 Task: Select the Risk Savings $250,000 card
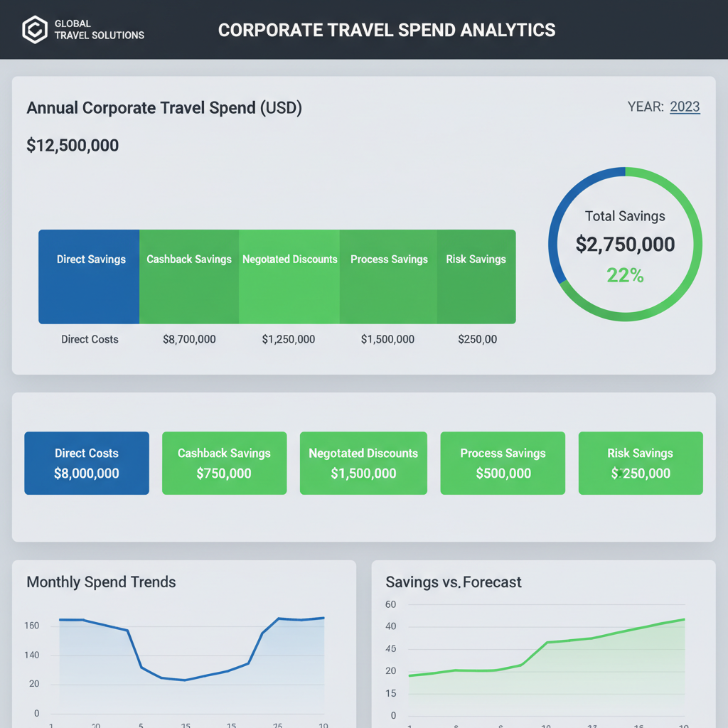click(641, 463)
